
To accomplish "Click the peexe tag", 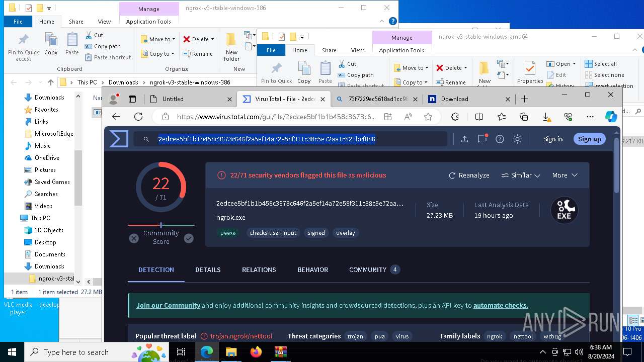I will click(x=228, y=233).
